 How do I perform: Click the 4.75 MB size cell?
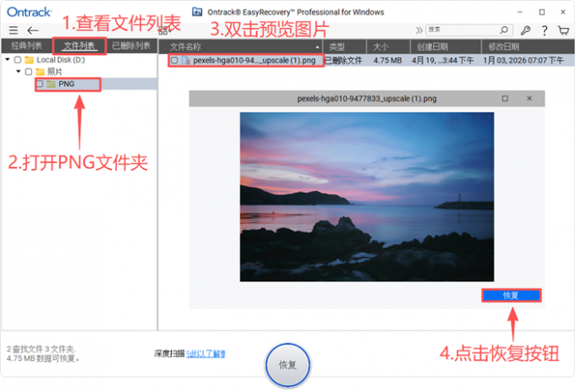(387, 61)
